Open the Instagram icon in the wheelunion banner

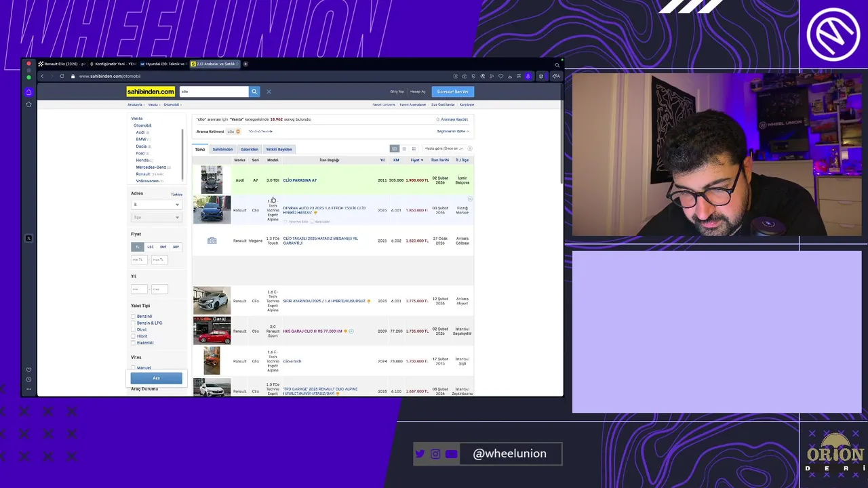pyautogui.click(x=435, y=454)
